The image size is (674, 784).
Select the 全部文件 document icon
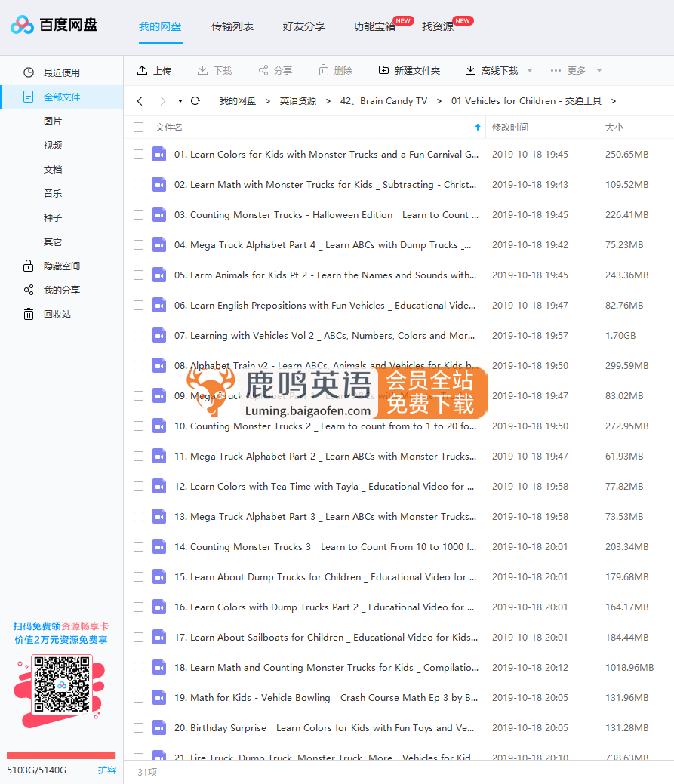click(29, 97)
